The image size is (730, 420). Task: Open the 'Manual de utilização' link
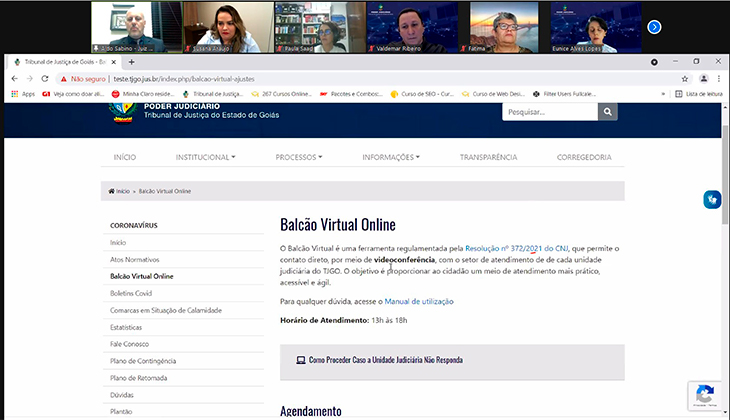(419, 302)
